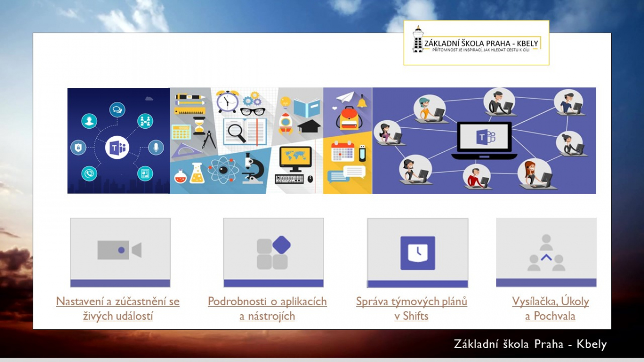Click the calculator illustration

pyautogui.click(x=181, y=132)
